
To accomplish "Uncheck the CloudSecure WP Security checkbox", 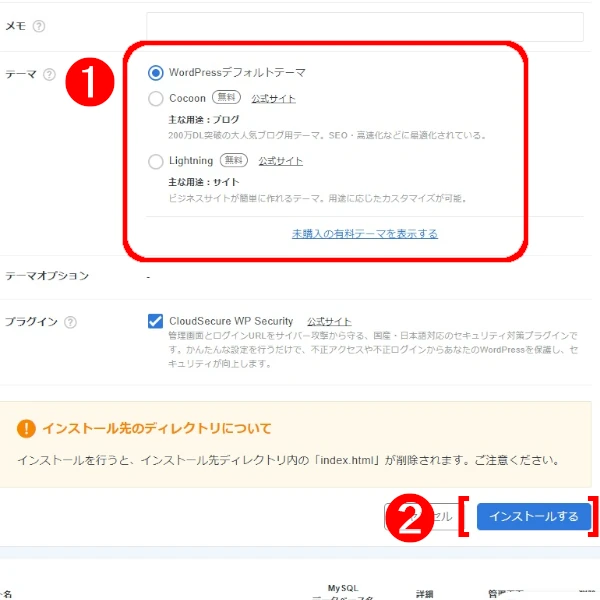I will (x=155, y=321).
